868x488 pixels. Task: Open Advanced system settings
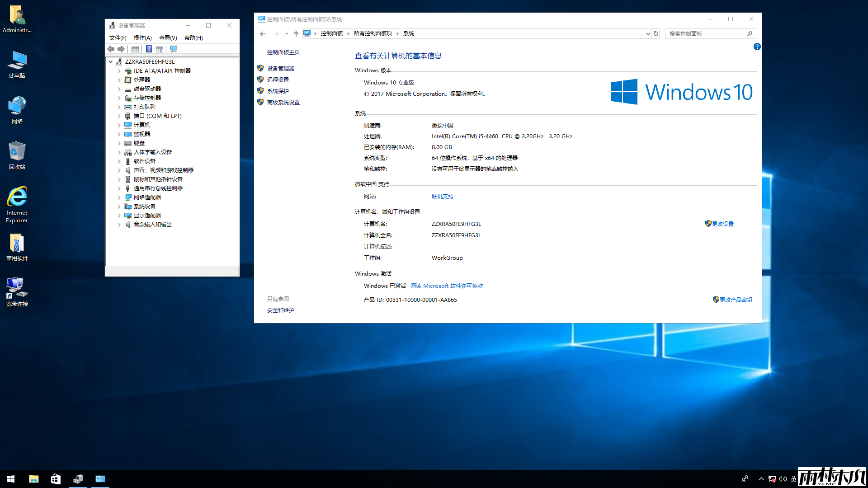click(x=283, y=102)
